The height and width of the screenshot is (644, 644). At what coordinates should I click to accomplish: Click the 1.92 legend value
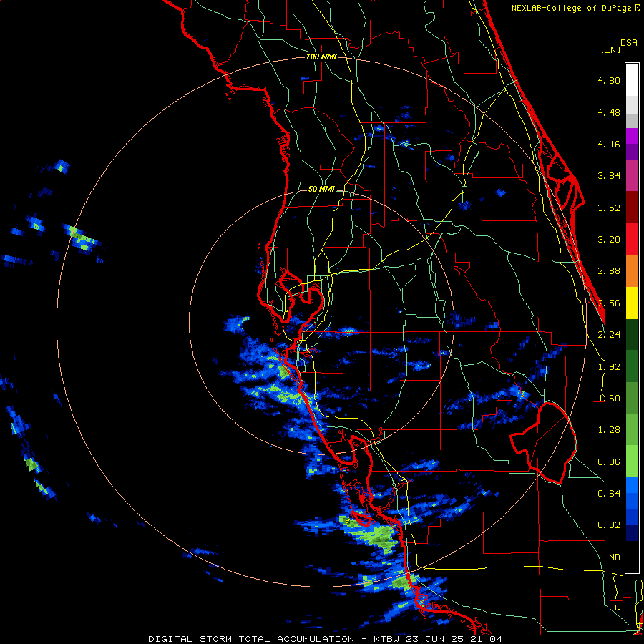click(x=609, y=367)
